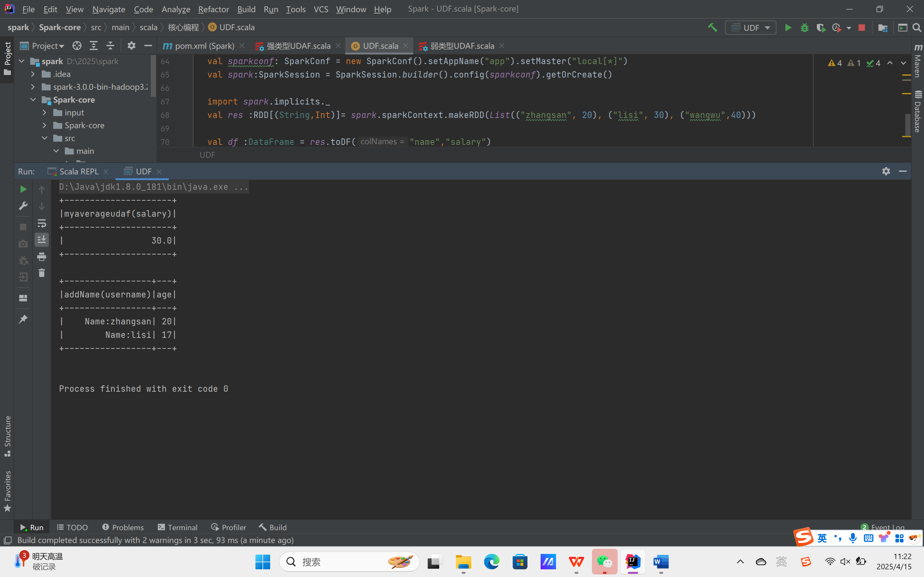Toggle pin tab in the Run panel
The height and width of the screenshot is (577, 924).
tap(23, 319)
